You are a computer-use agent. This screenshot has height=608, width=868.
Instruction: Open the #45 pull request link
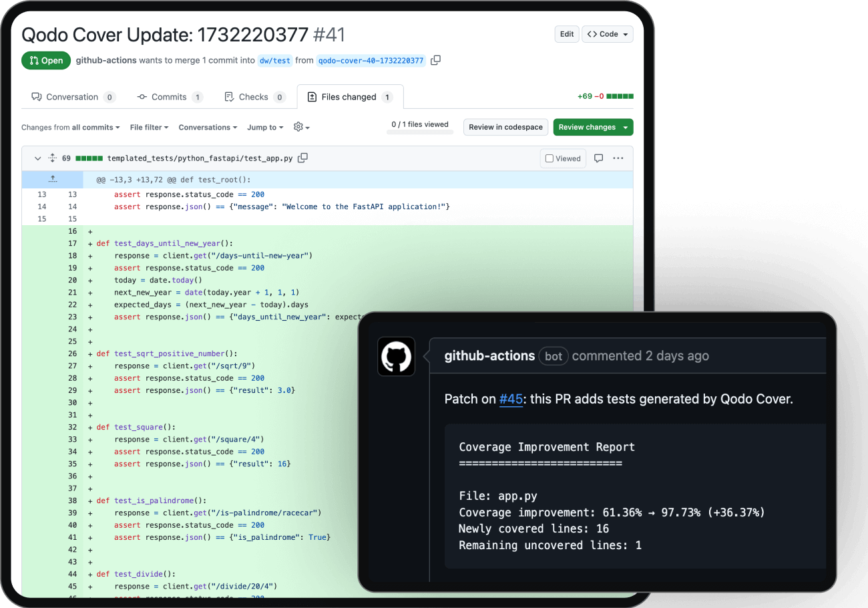[511, 399]
